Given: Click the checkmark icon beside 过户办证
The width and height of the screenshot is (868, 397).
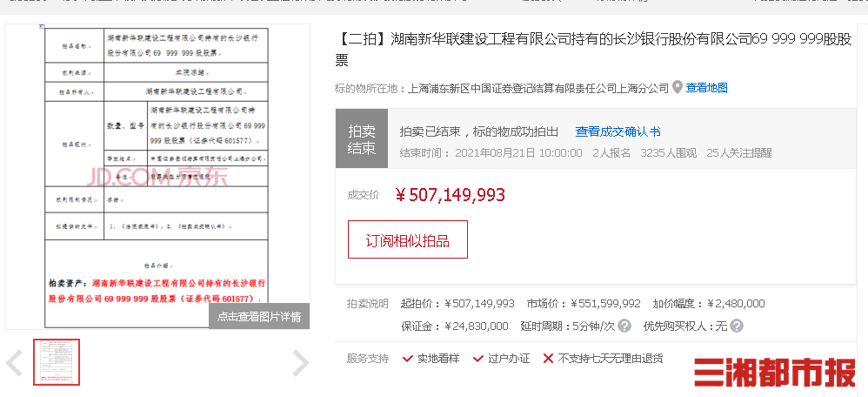Looking at the screenshot, I should pos(478,359).
